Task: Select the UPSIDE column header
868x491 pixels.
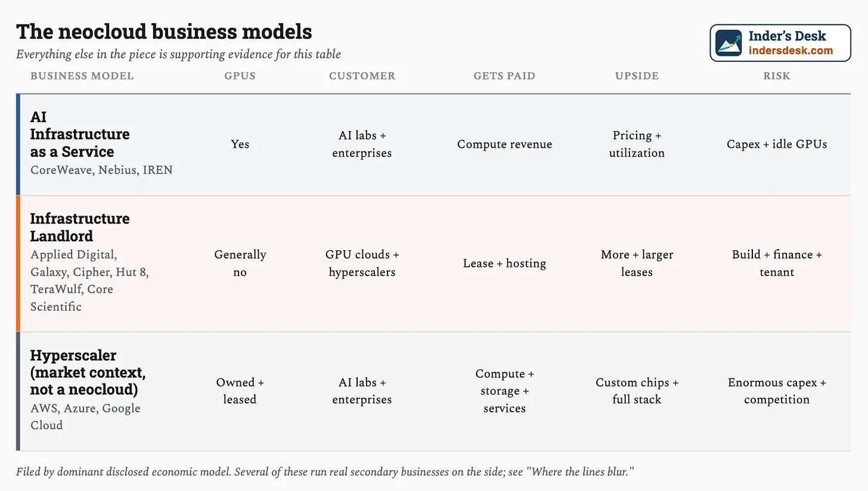Action: 637,76
